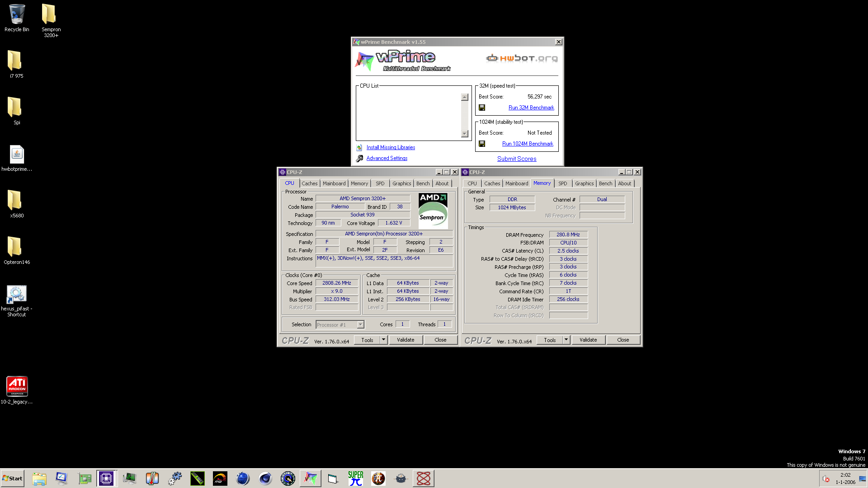Click the HWBOT.org logo in wPrime
Image resolution: width=868 pixels, height=488 pixels.
click(x=522, y=58)
